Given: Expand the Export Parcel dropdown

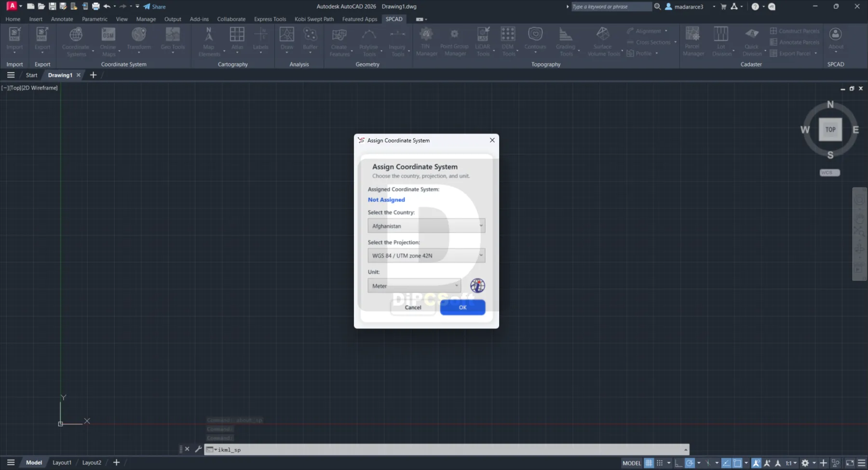Looking at the screenshot, I should pyautogui.click(x=815, y=54).
